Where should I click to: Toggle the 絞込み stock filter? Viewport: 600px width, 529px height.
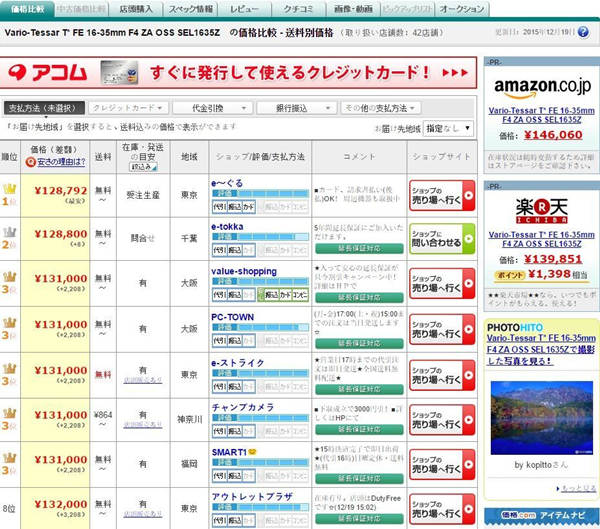point(143,167)
